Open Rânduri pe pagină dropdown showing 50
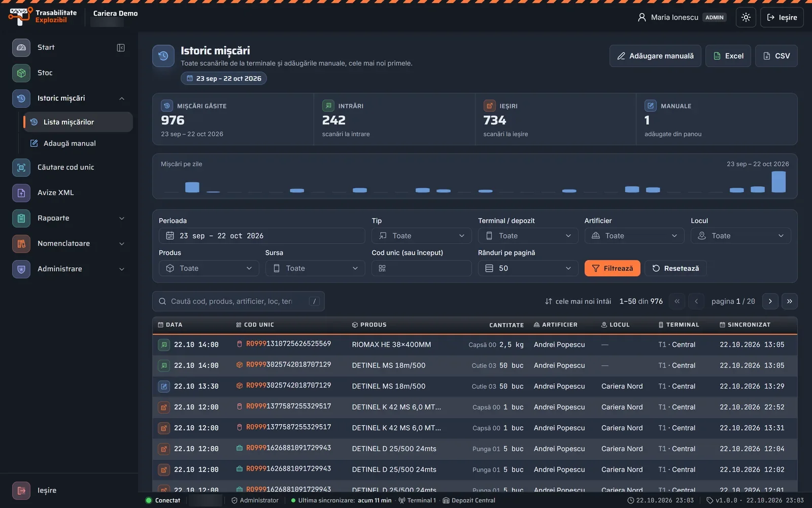 tap(528, 268)
